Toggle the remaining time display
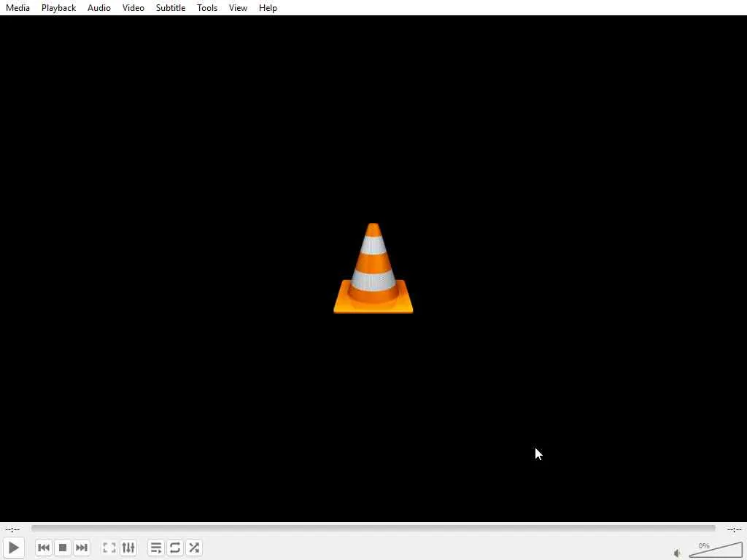 [x=734, y=529]
